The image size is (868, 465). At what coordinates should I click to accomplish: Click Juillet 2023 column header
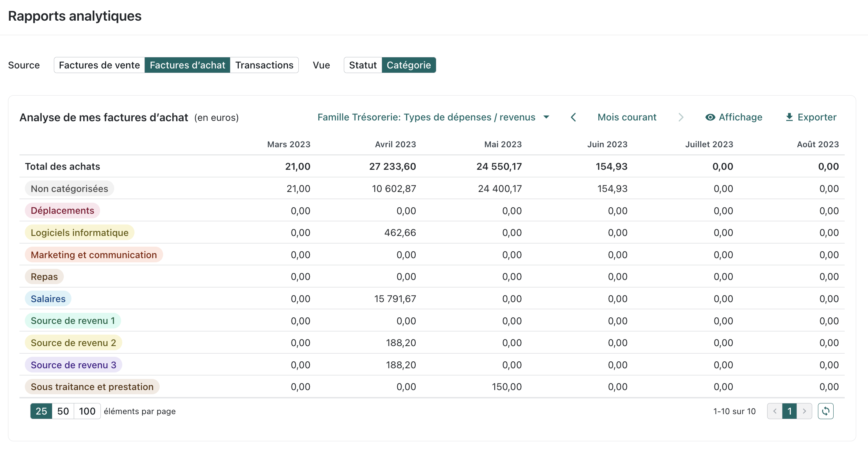pos(709,144)
